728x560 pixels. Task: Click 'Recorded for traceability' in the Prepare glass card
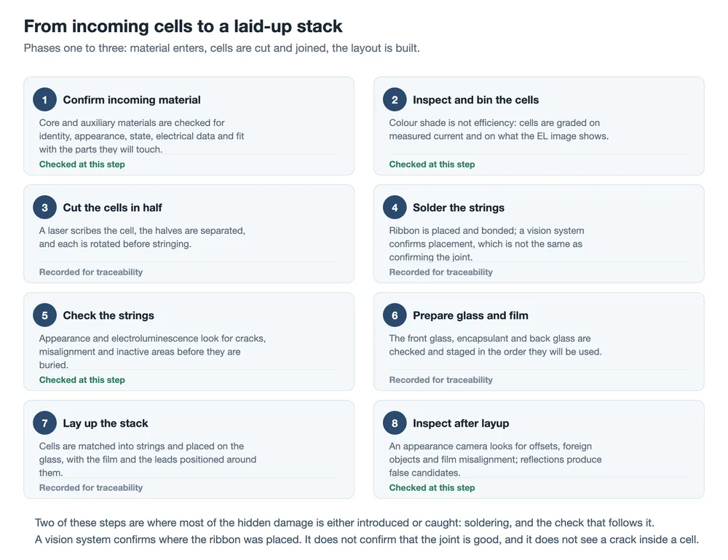441,380
